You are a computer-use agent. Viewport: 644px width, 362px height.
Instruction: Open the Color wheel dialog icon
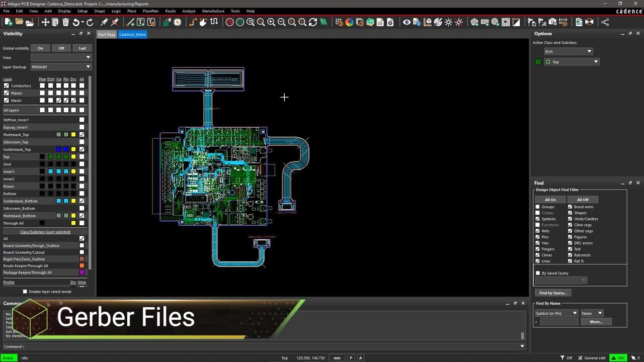tap(350, 22)
